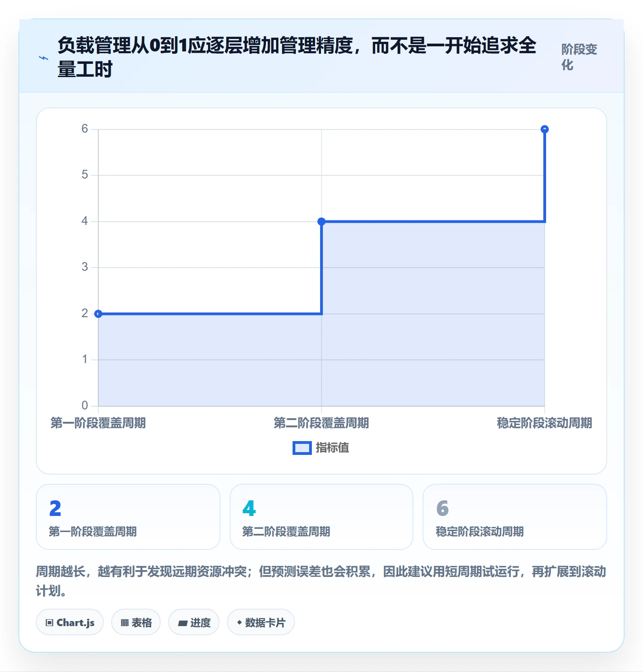Screen dimensions: 643x672
Task: Click the 进度 tag icon
Action: [183, 623]
